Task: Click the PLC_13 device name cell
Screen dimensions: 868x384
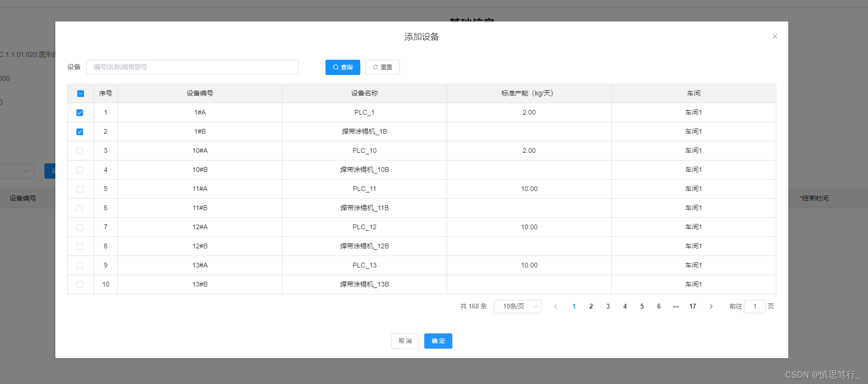Action: (365, 266)
